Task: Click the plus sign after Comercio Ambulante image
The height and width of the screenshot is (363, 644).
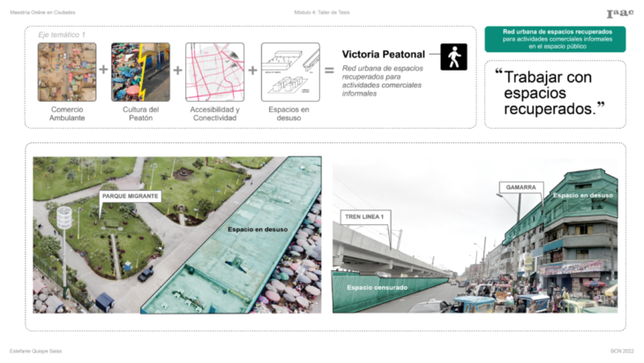Action: (103, 71)
